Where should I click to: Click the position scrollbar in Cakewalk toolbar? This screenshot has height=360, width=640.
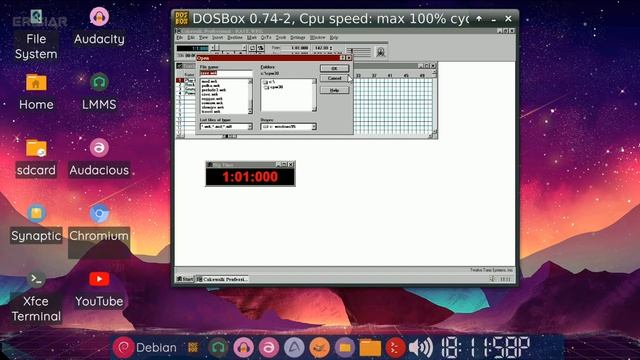[x=229, y=48]
